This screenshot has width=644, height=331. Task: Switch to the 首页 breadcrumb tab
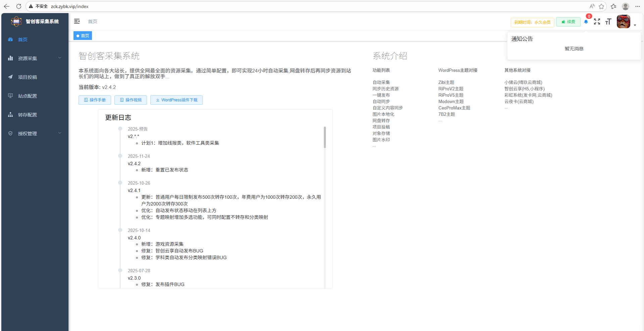click(83, 36)
